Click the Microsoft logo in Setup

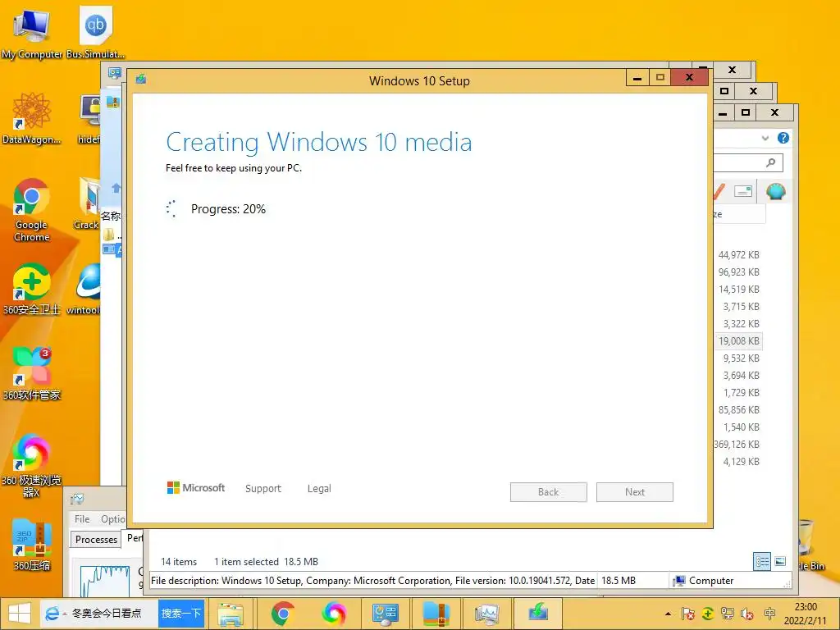196,488
